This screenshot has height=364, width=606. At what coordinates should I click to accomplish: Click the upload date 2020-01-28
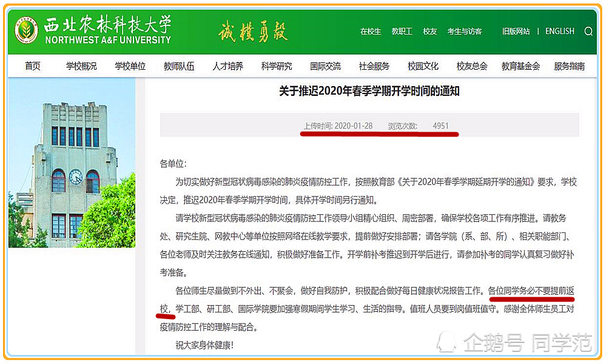353,126
